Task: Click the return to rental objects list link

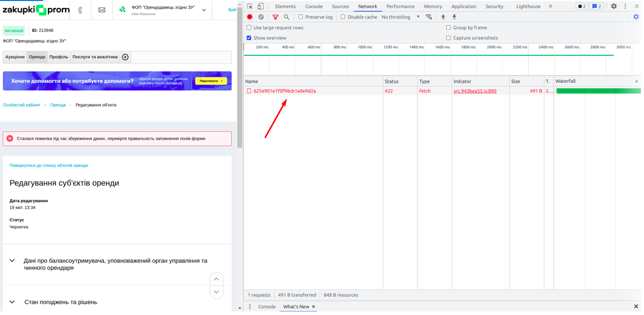Action: [x=48, y=165]
